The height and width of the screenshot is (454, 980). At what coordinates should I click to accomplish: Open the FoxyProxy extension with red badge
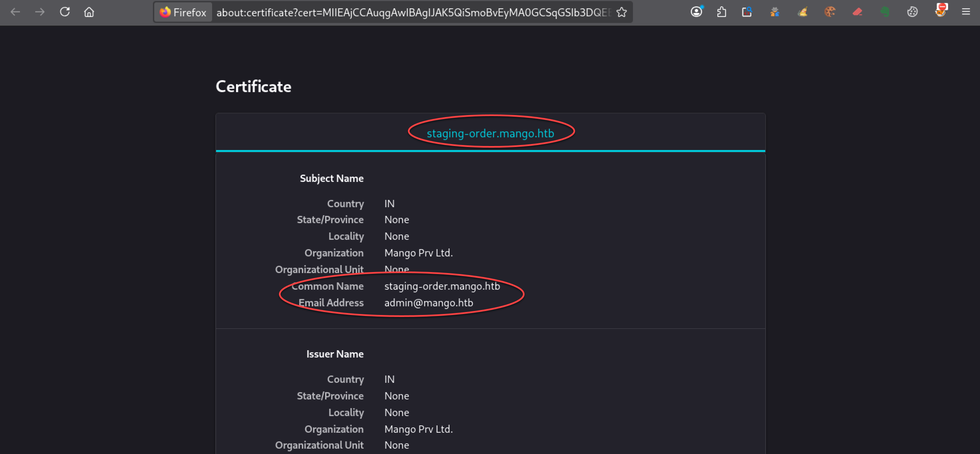[x=941, y=11]
